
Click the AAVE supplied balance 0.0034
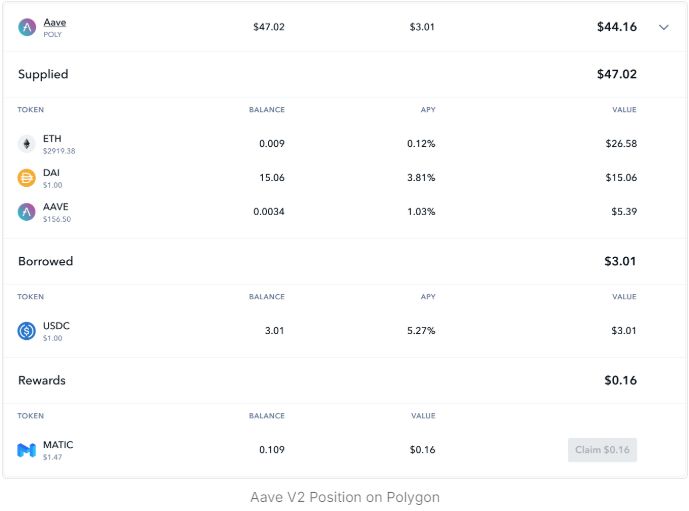click(x=269, y=212)
